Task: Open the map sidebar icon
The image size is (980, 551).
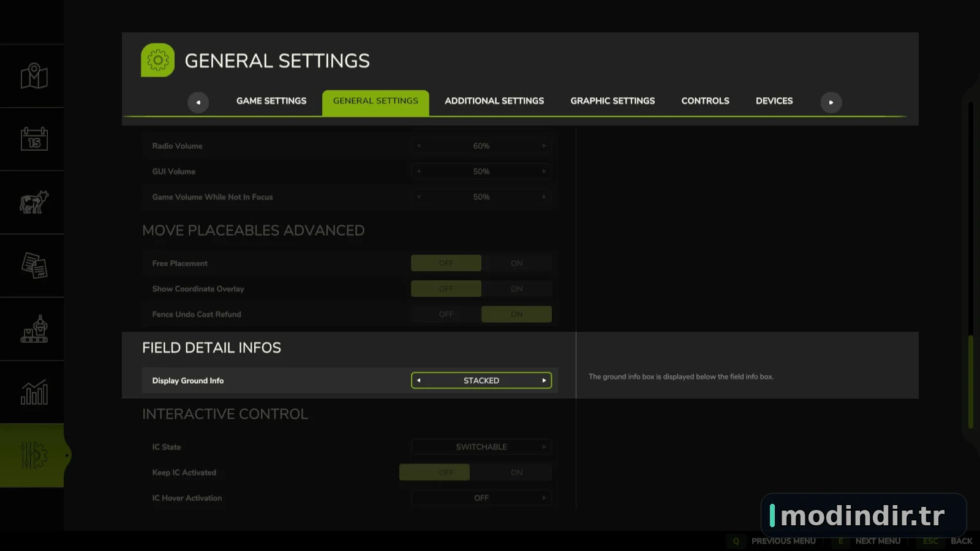Action: click(x=34, y=76)
